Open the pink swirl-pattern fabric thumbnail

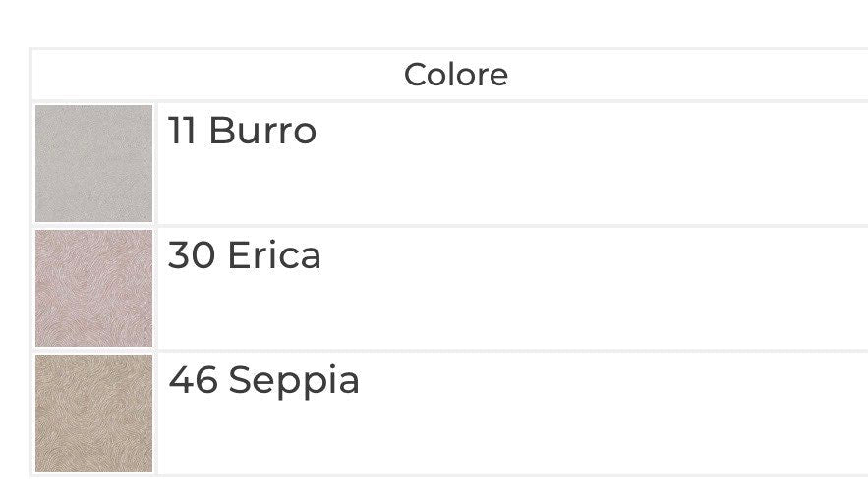[x=94, y=288]
